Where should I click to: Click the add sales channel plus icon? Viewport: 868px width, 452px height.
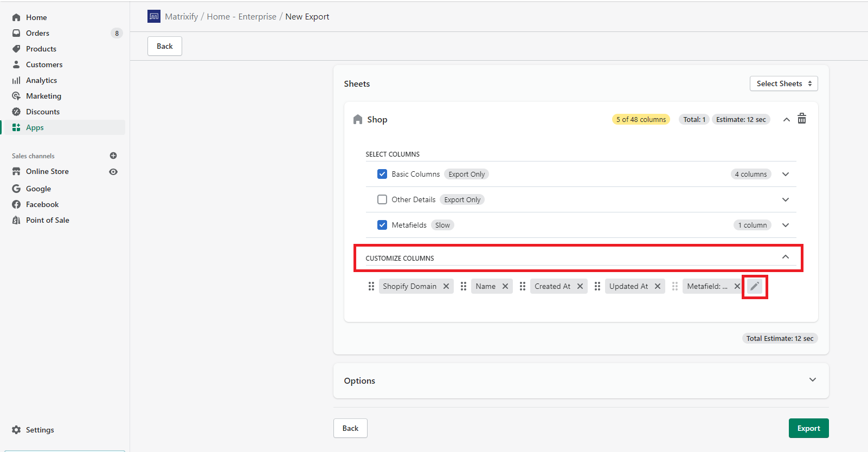113,156
